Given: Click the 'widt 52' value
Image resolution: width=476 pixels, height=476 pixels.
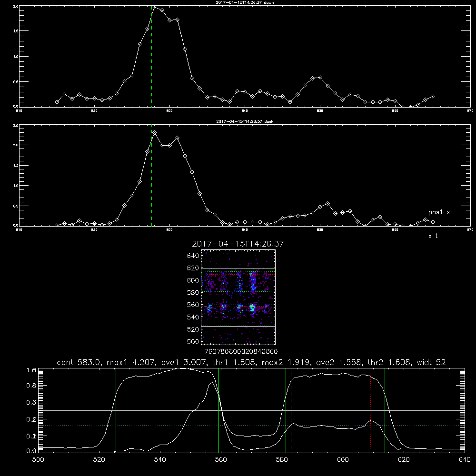Looking at the screenshot, I should (x=431, y=362).
